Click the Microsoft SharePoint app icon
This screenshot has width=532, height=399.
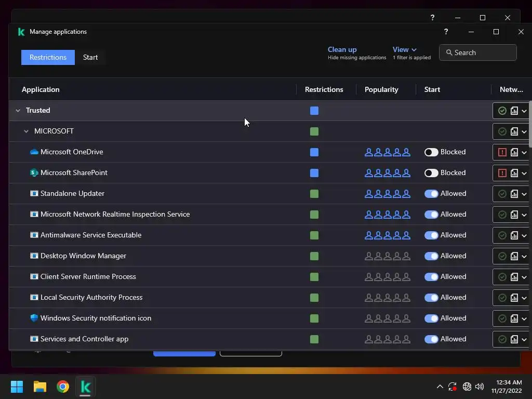click(x=34, y=172)
